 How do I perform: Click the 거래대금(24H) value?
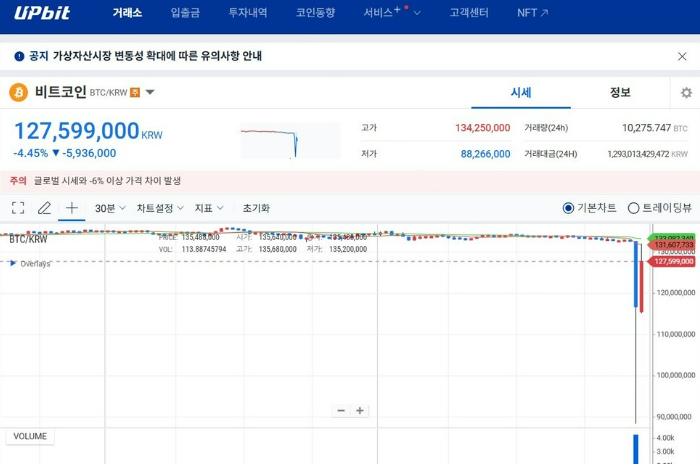click(x=638, y=154)
